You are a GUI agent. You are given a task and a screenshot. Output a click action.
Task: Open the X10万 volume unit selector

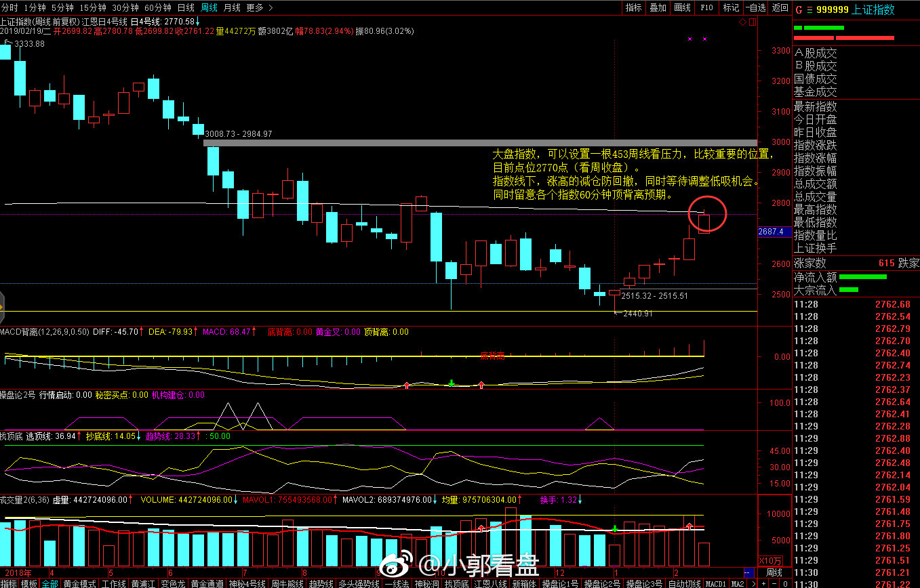[769, 561]
